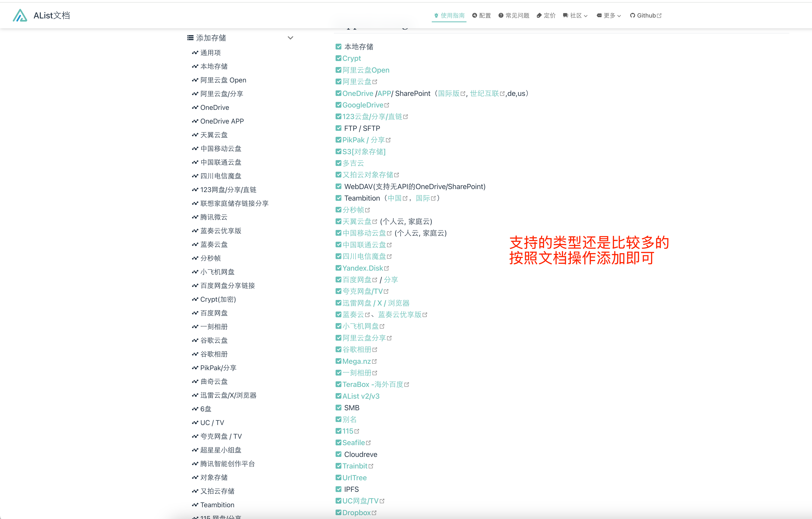The width and height of the screenshot is (812, 519).
Task: Click the chat icon beside 社区
Action: click(x=565, y=15)
